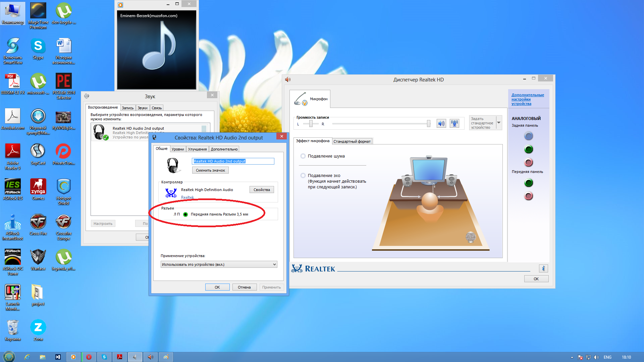Click pink front panel jack
The width and height of the screenshot is (644, 362).
coord(529,196)
